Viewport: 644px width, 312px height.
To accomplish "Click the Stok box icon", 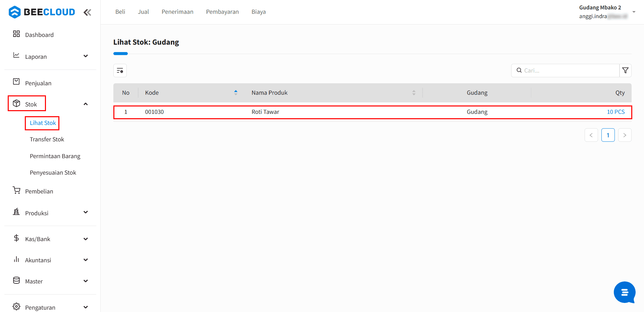I will pyautogui.click(x=16, y=103).
